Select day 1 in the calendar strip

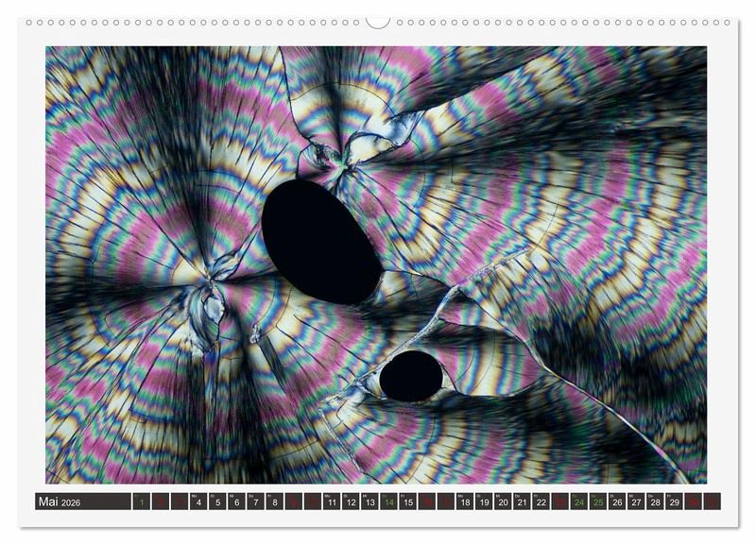[x=141, y=502]
